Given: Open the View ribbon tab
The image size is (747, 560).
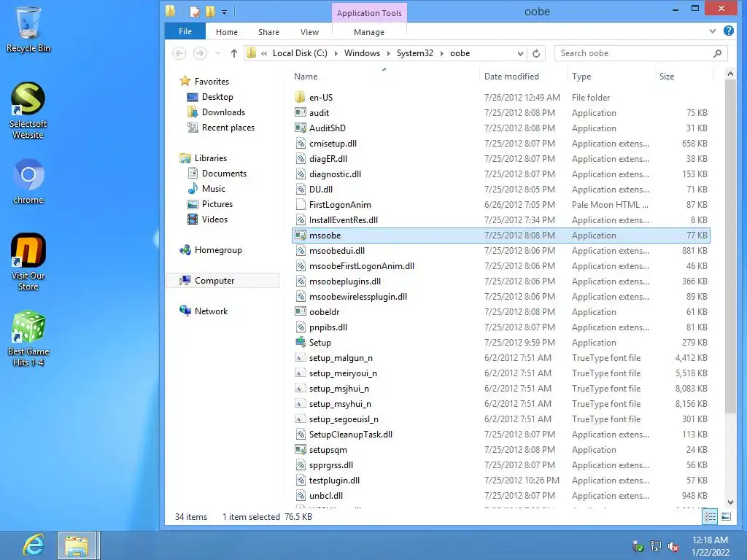Looking at the screenshot, I should tap(309, 32).
